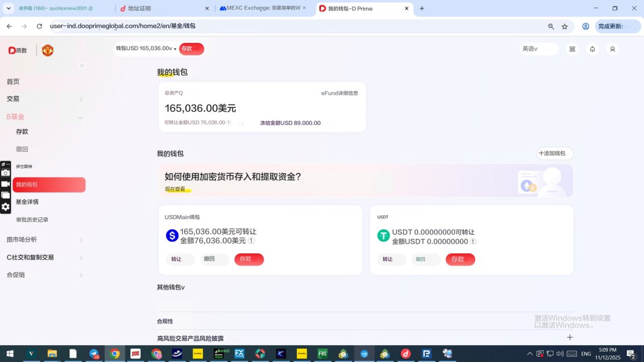Reload the page

[x=39, y=27]
